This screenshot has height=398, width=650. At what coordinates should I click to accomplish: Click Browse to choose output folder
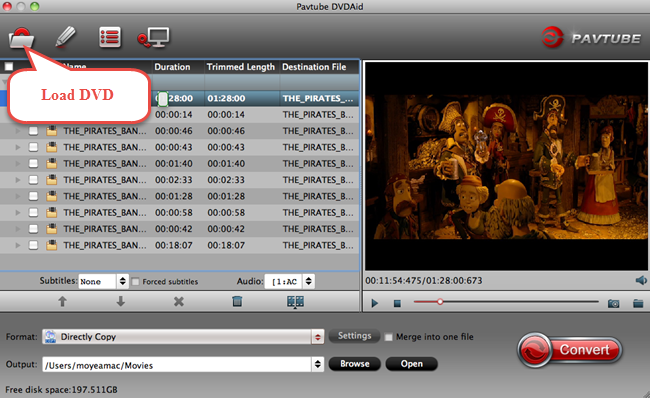355,364
